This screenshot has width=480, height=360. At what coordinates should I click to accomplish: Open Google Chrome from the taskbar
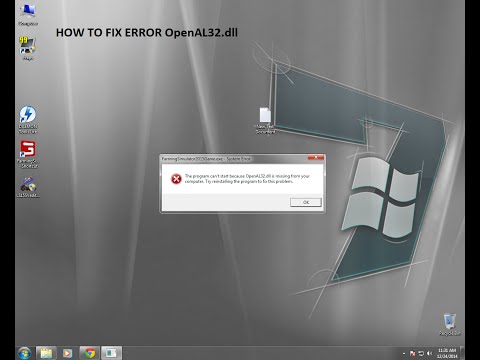pos(90,353)
